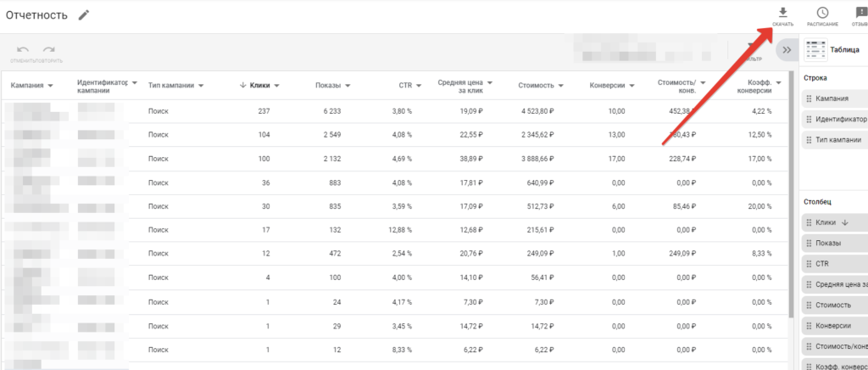Collapse side panel with double chevron
Screen dimensions: 868x370
point(787,50)
